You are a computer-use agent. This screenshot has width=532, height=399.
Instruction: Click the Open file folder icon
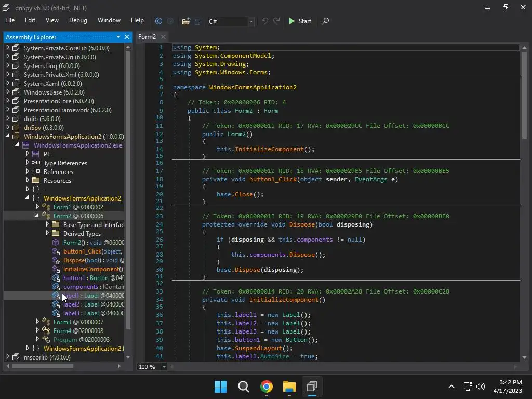click(185, 21)
